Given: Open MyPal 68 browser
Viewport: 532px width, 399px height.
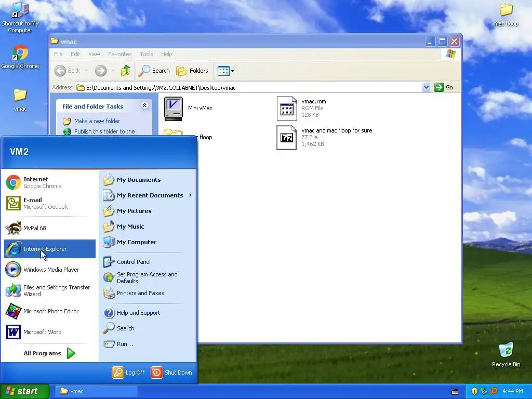Looking at the screenshot, I should 49,228.
